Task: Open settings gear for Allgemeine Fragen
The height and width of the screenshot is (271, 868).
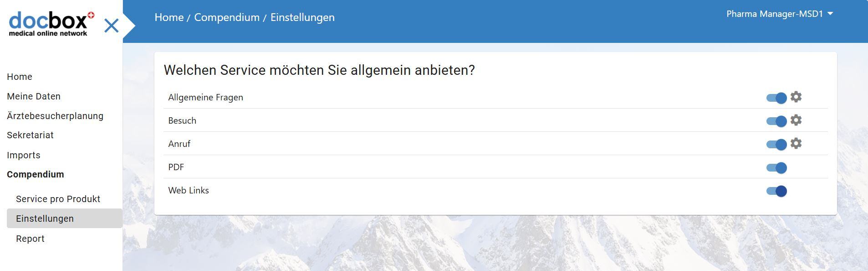Action: pyautogui.click(x=796, y=97)
